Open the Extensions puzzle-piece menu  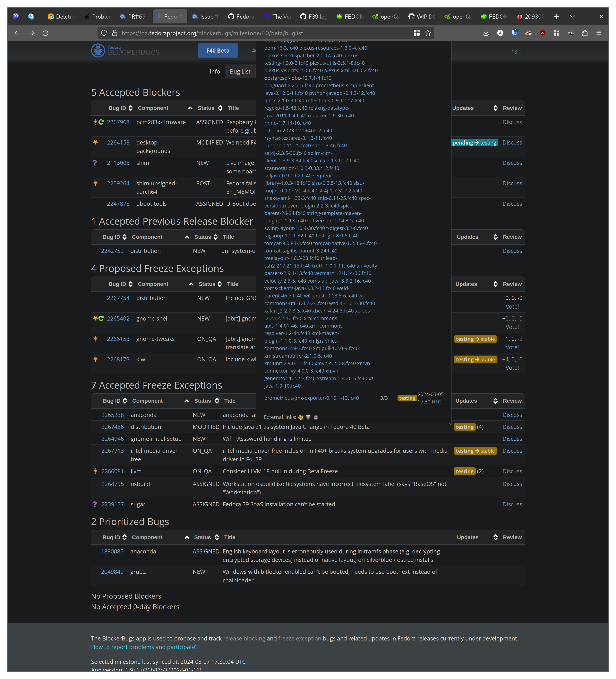tap(585, 33)
